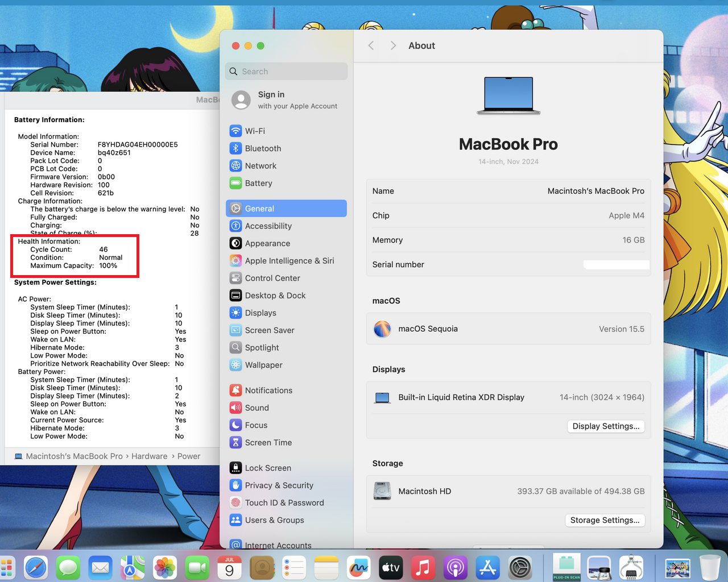Select Screen Saver in the sidebar

[286, 330]
